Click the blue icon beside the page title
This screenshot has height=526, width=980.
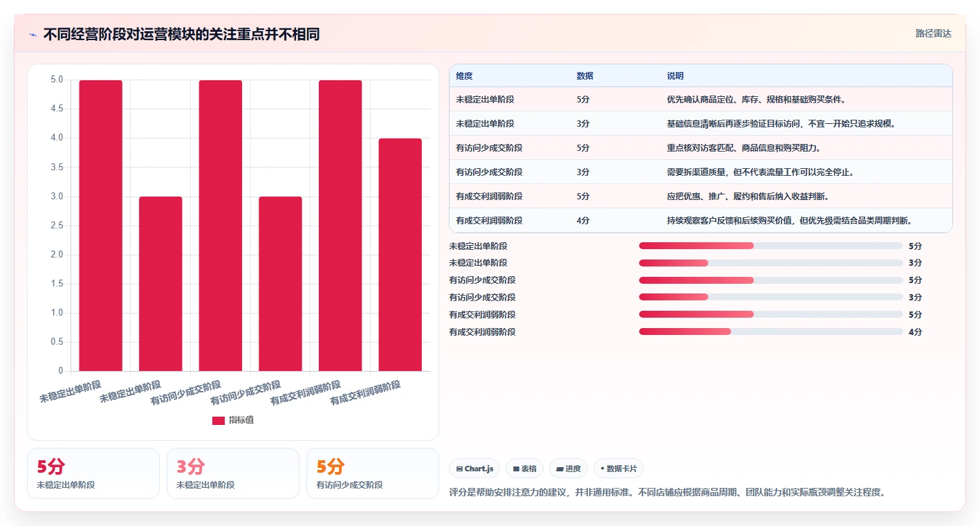(x=33, y=35)
